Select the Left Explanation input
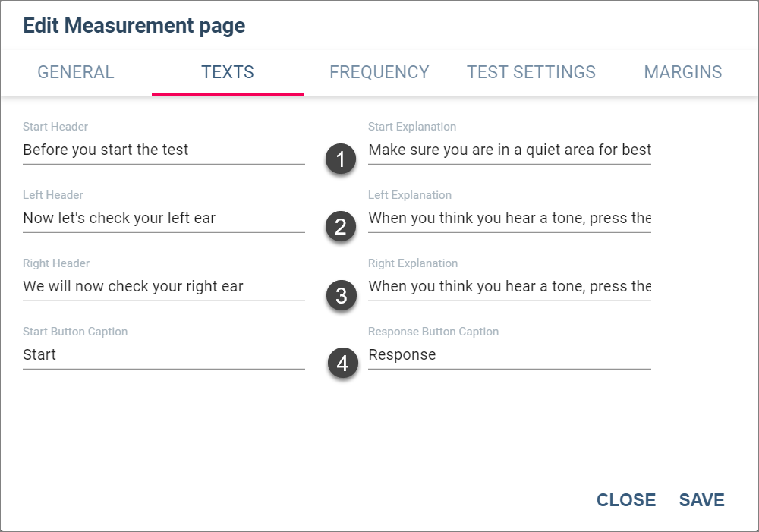759x532 pixels. [x=509, y=218]
